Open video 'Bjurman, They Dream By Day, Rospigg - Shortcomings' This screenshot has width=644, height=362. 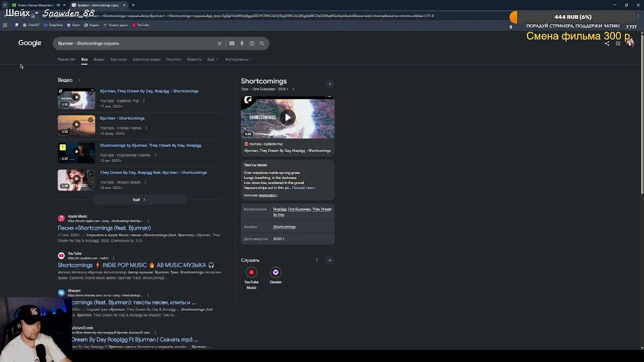[x=149, y=91]
